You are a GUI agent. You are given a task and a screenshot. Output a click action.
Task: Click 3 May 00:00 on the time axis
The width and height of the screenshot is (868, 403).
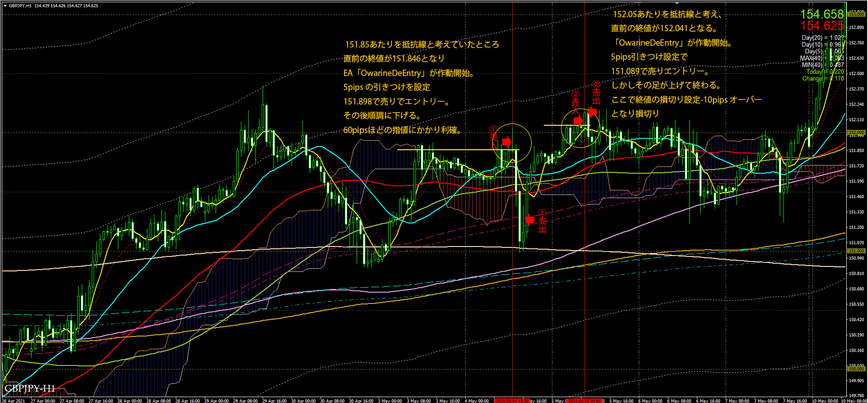pos(390,401)
